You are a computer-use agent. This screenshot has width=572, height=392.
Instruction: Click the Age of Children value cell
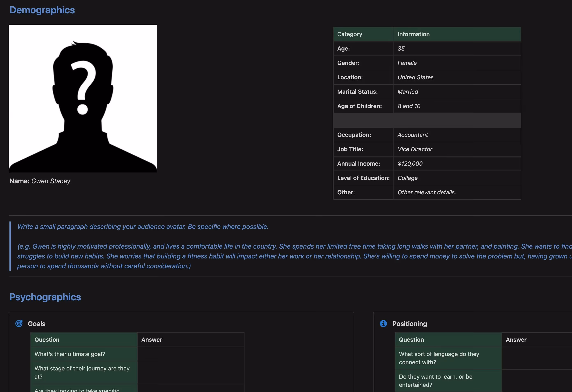click(457, 106)
